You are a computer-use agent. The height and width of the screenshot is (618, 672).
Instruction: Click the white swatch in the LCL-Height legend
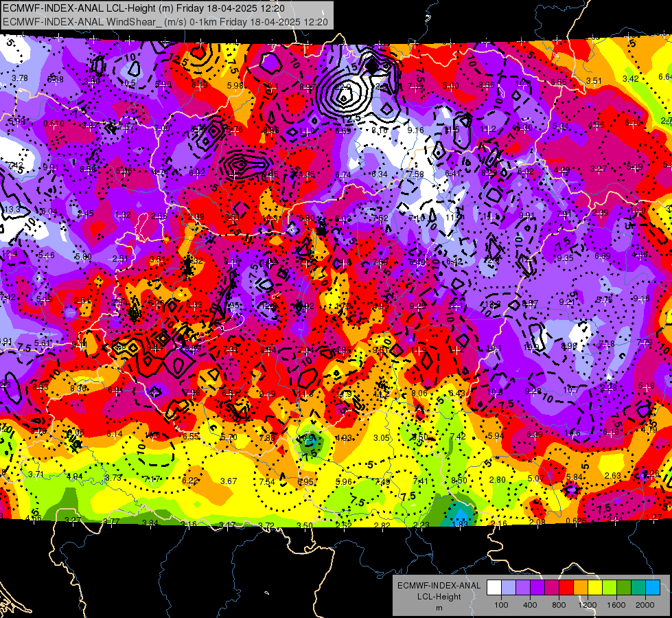(x=494, y=588)
